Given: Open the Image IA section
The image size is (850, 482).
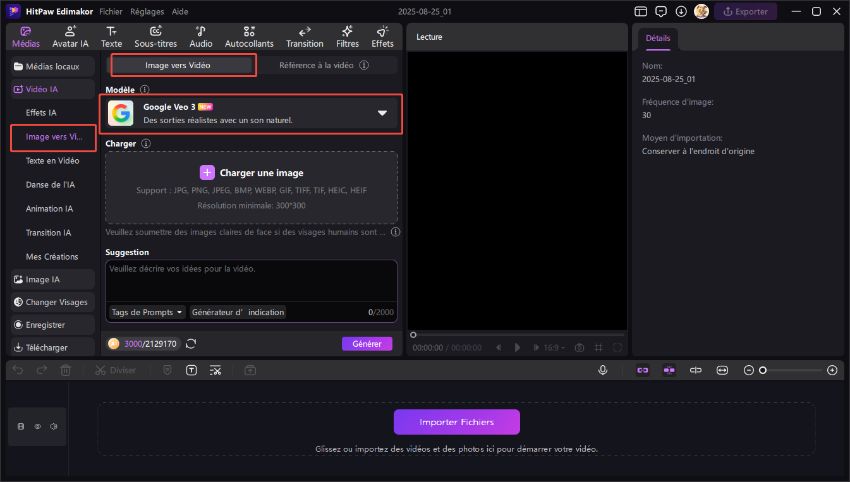Looking at the screenshot, I should [53, 279].
